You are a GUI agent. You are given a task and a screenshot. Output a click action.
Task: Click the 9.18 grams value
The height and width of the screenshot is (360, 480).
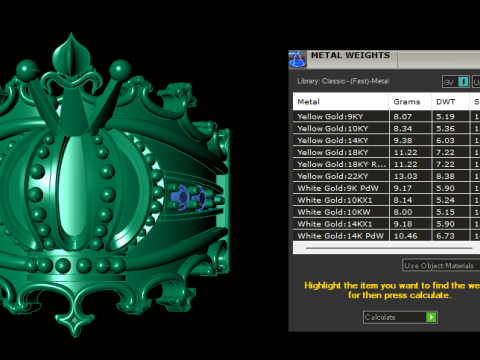tap(402, 224)
